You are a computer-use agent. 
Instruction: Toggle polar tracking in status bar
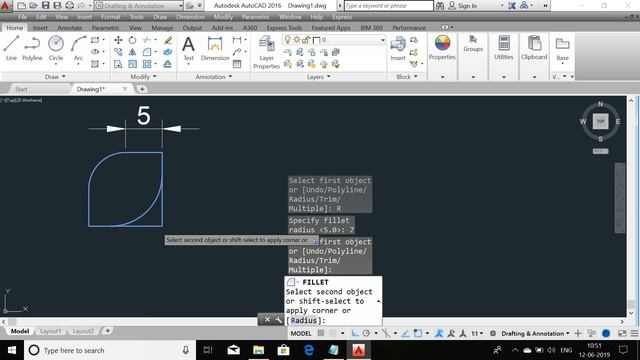pos(366,333)
